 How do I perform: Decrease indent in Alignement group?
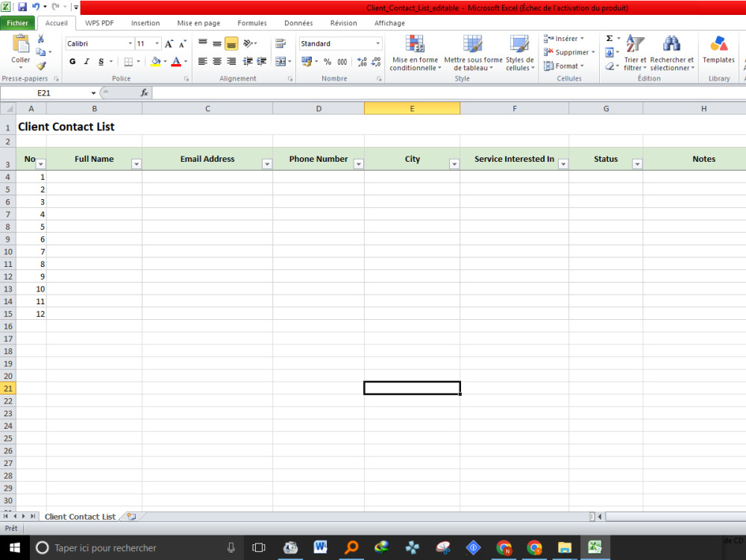click(x=248, y=61)
